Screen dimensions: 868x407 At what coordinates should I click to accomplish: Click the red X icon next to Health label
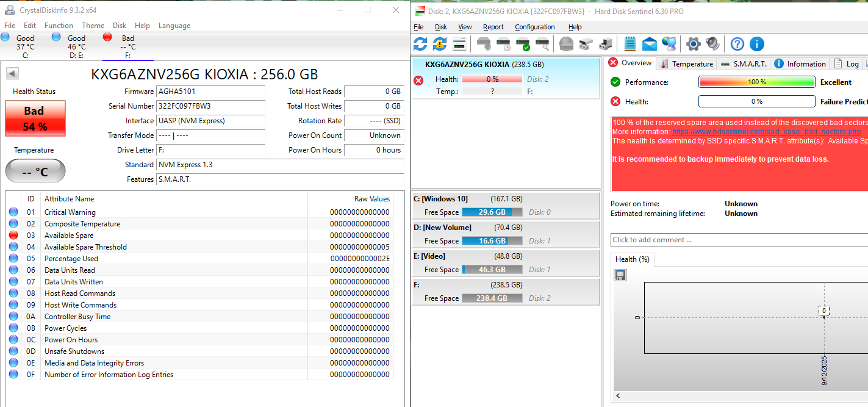point(615,101)
